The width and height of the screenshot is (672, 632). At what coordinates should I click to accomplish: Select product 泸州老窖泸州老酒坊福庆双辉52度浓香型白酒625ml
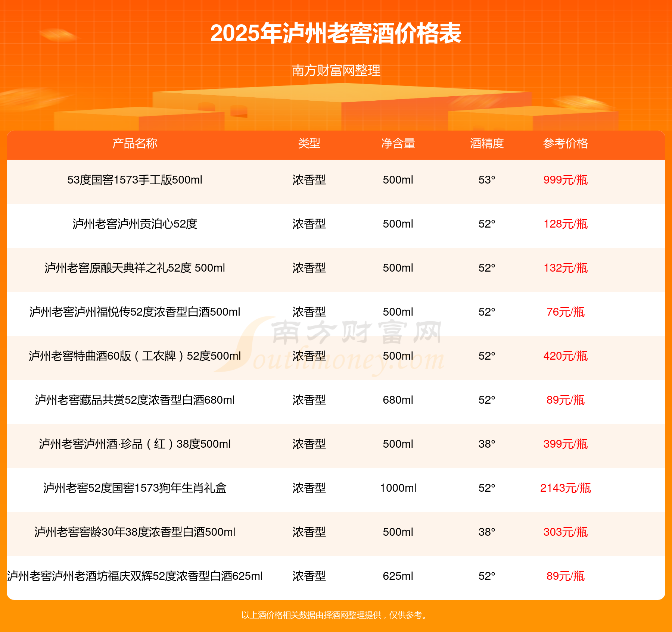point(135,576)
